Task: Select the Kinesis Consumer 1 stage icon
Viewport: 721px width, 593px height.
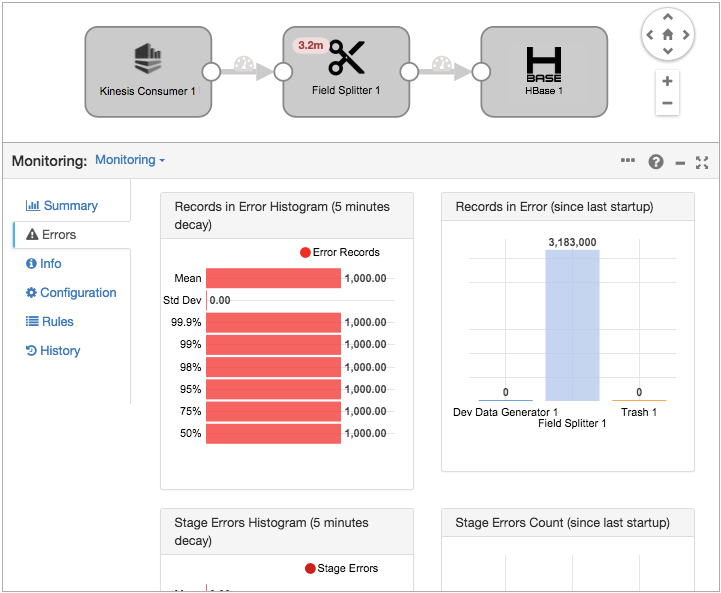Action: (x=148, y=60)
